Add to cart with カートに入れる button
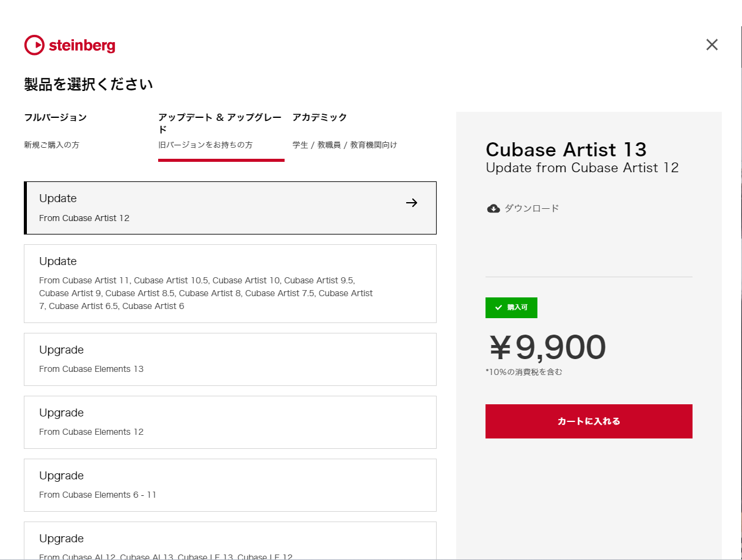This screenshot has width=742, height=560. click(x=589, y=421)
